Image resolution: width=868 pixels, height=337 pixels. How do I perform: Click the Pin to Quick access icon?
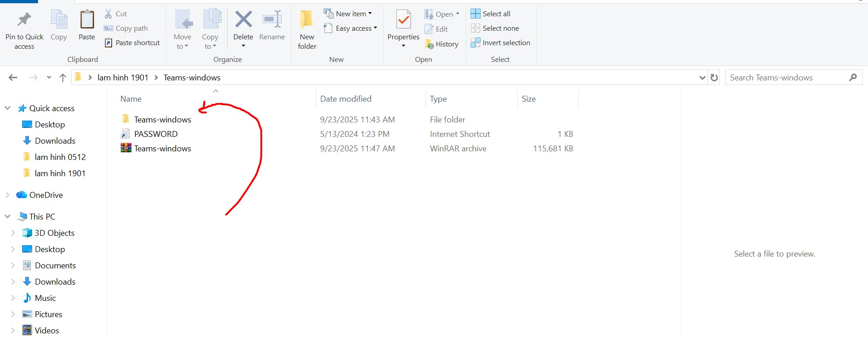[x=24, y=20]
